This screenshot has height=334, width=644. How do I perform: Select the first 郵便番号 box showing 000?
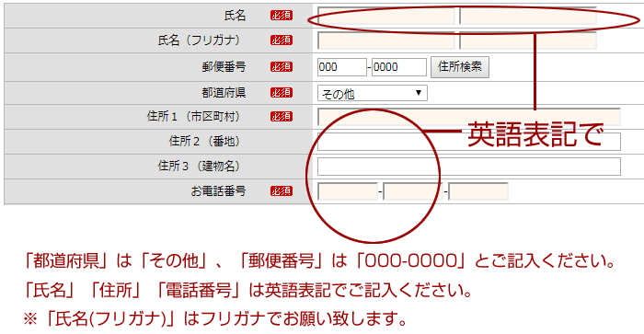(x=341, y=67)
